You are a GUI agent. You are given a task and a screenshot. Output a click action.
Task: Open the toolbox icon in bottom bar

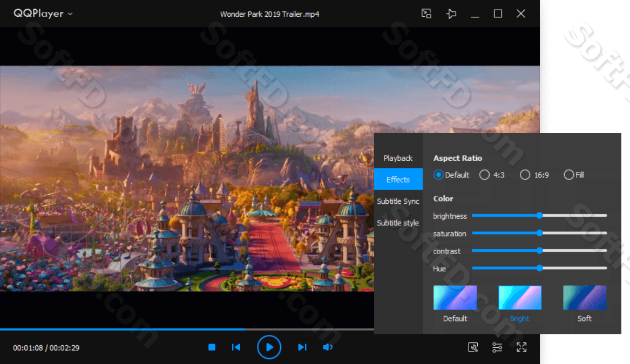473,347
